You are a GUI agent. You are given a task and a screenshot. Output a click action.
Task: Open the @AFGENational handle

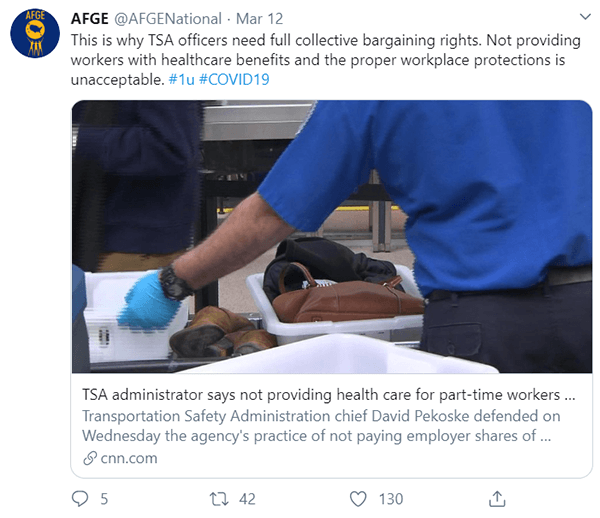tap(168, 19)
